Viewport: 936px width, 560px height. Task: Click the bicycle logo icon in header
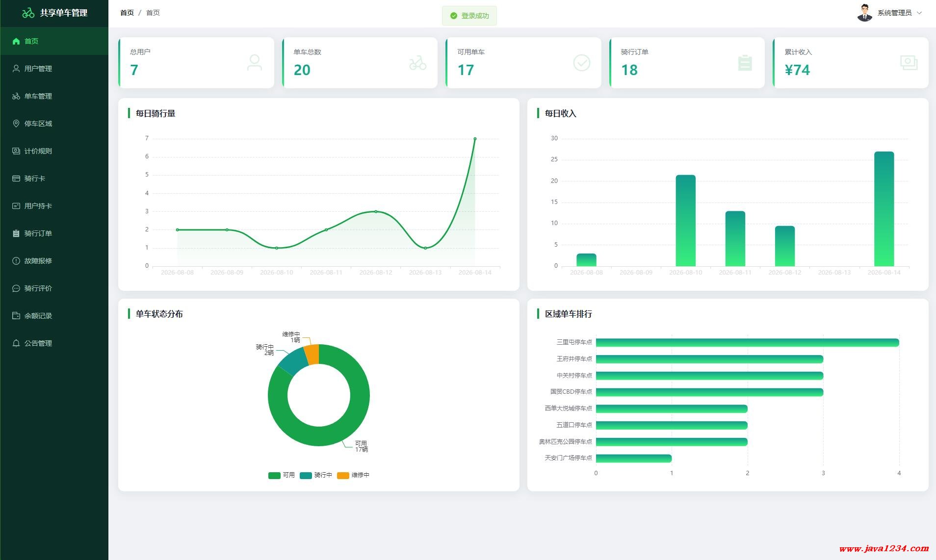(28, 13)
